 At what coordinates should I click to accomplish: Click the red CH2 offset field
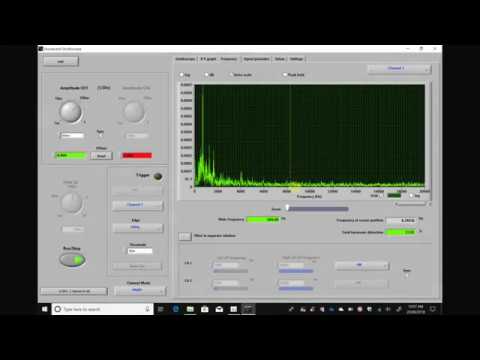pyautogui.click(x=137, y=155)
